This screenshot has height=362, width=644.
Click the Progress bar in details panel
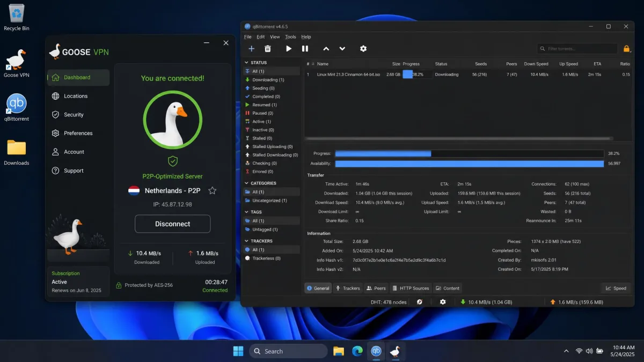click(470, 153)
